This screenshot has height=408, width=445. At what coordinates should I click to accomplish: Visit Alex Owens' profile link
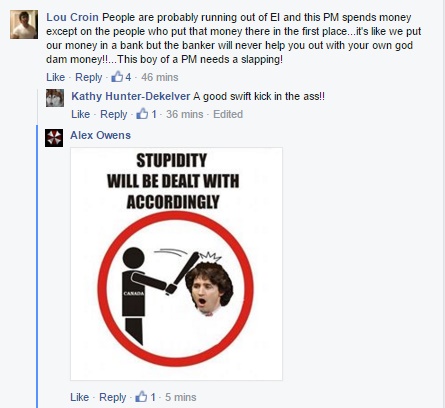point(100,135)
